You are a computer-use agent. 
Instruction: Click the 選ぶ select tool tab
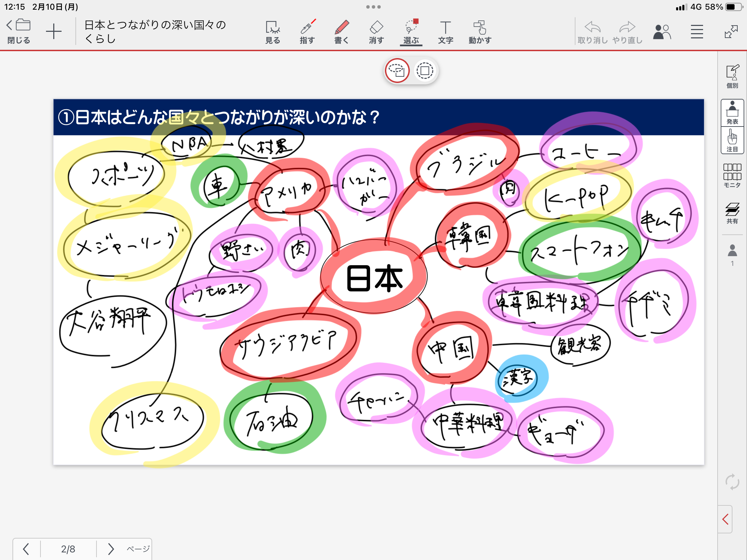click(411, 32)
